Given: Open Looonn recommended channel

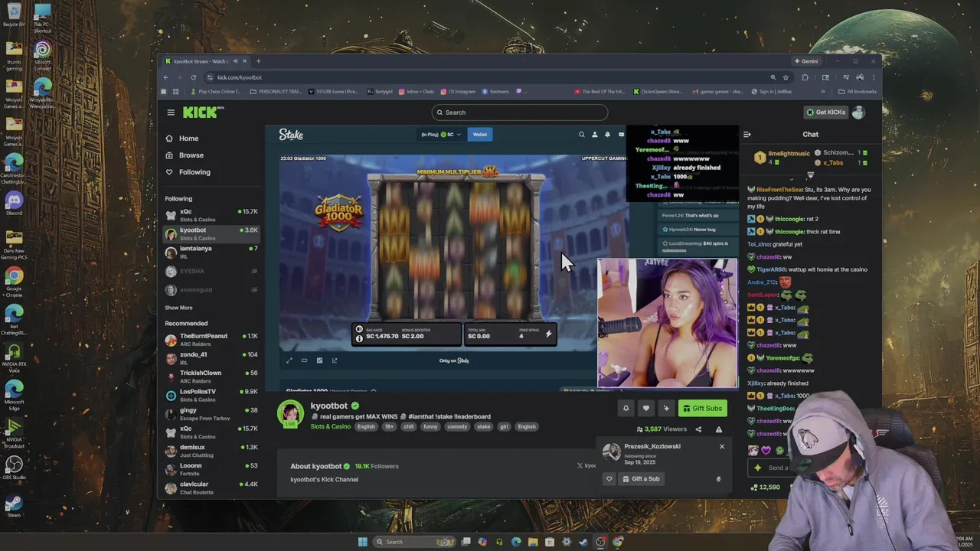Looking at the screenshot, I should pyautogui.click(x=211, y=469).
